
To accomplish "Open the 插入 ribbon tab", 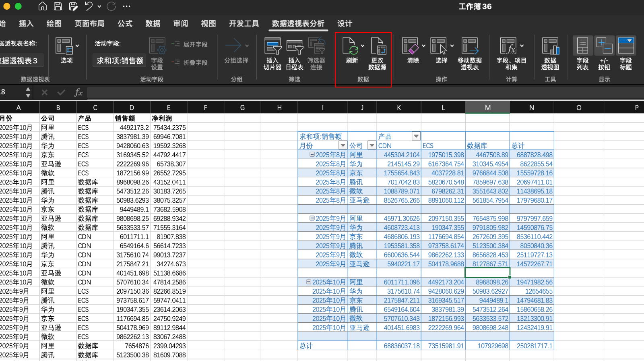I will point(26,23).
